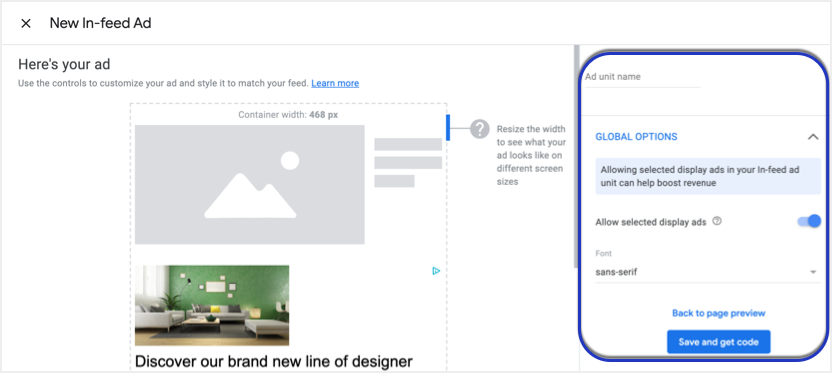
Task: Click the blue container width resize handle
Action: point(448,127)
